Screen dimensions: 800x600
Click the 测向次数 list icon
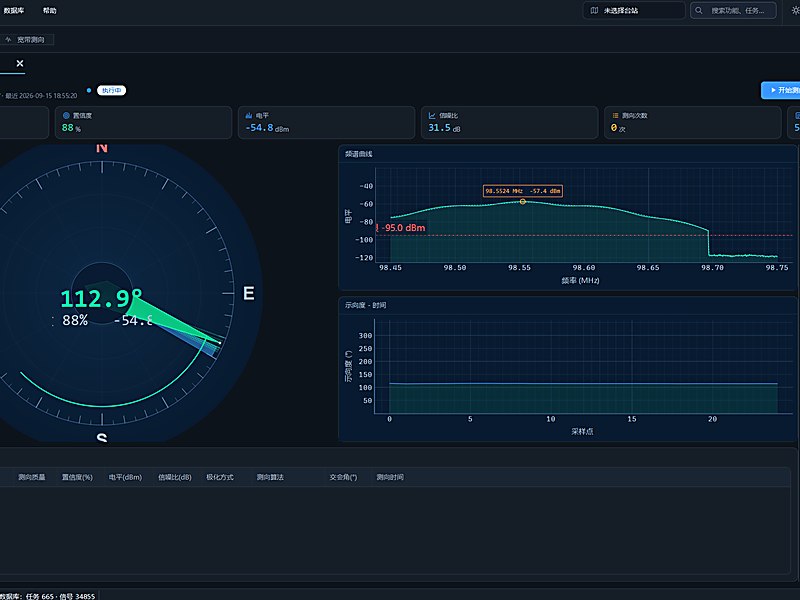(615, 116)
